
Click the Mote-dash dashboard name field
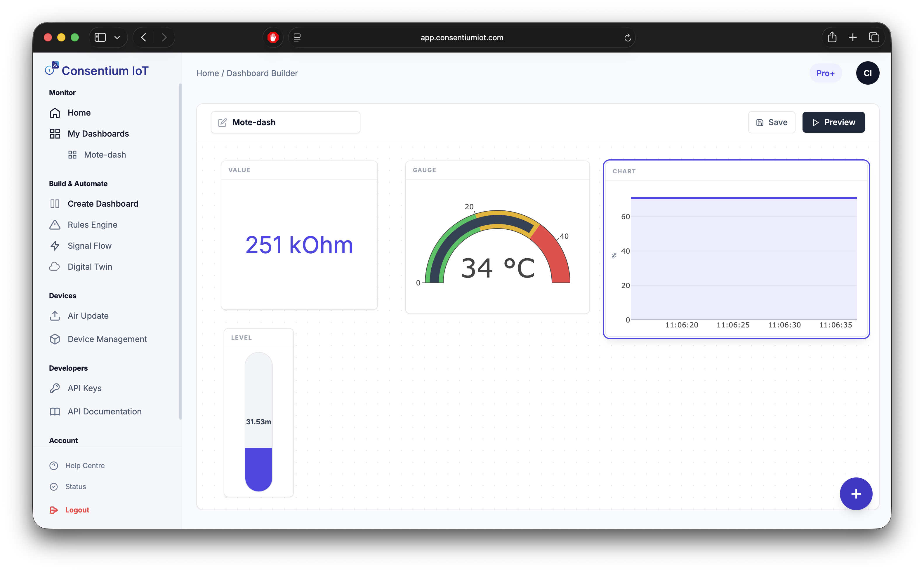coord(285,122)
